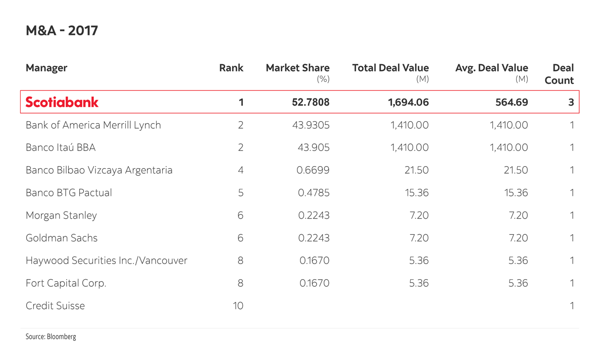The image size is (599, 364).
Task: Select market share value 0.6699
Action: [x=313, y=170]
